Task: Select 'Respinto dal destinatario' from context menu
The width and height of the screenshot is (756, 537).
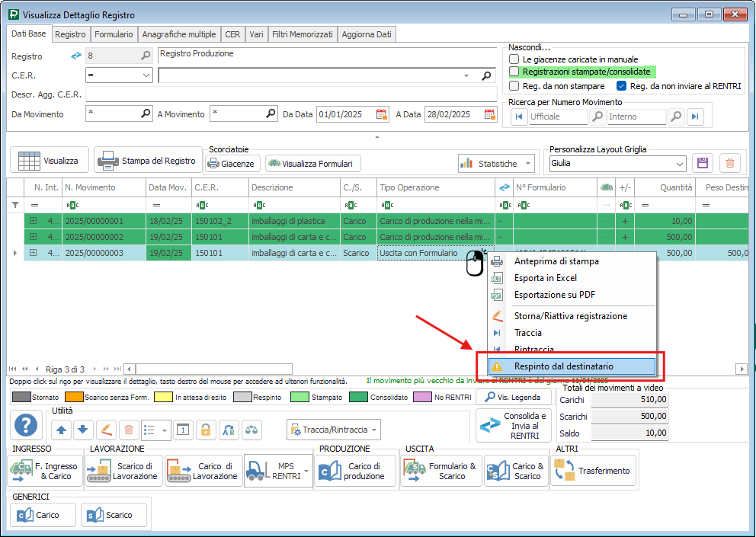Action: pyautogui.click(x=563, y=366)
